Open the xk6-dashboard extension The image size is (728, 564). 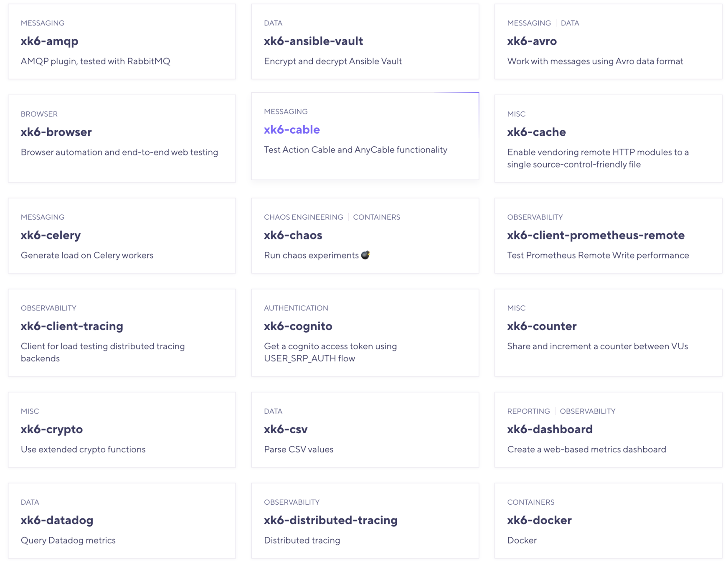[x=550, y=429]
